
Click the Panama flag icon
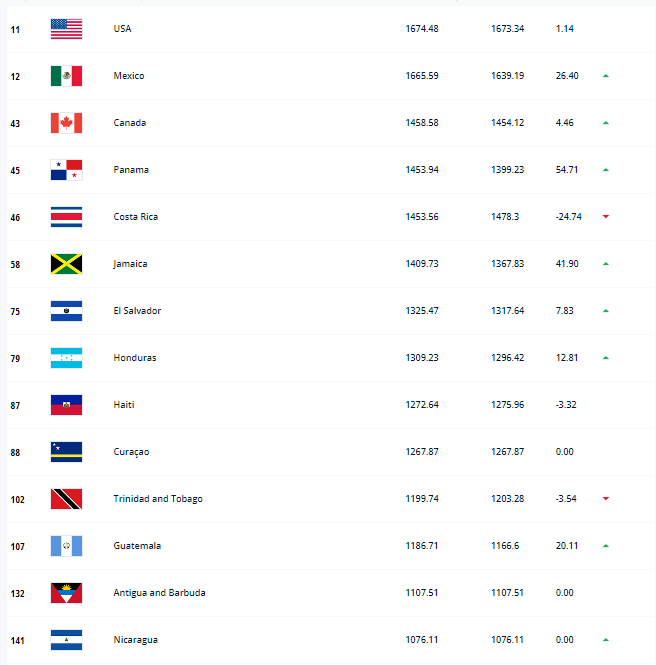click(x=66, y=170)
